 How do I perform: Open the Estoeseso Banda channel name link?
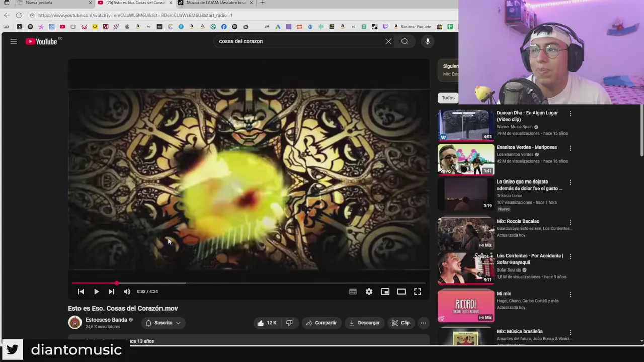(x=106, y=320)
